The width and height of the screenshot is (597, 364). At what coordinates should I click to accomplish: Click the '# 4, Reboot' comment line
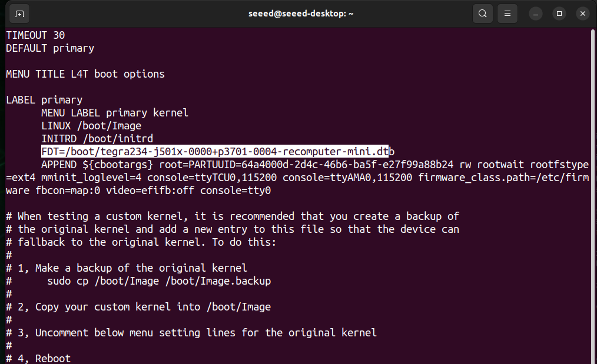click(x=38, y=358)
